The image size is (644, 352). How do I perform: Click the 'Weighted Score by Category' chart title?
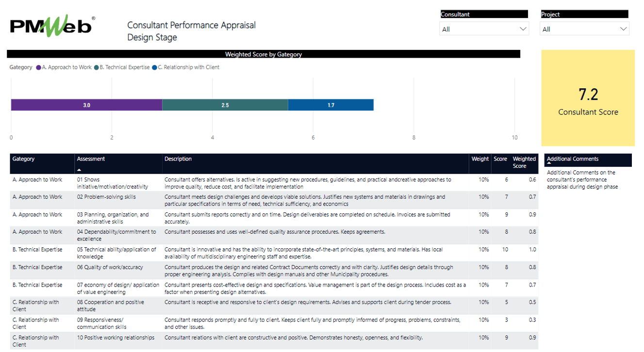(263, 54)
